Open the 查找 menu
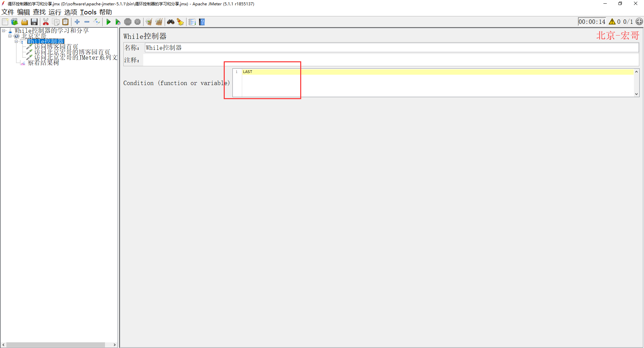 [39, 12]
